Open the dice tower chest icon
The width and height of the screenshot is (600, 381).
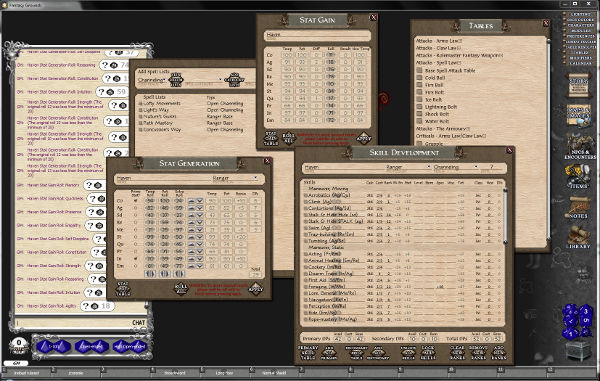(x=578, y=351)
